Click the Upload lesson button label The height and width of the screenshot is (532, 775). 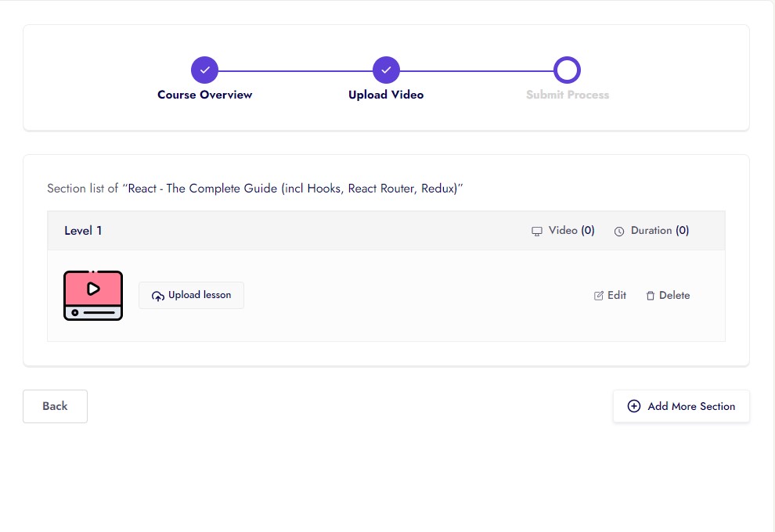point(200,295)
